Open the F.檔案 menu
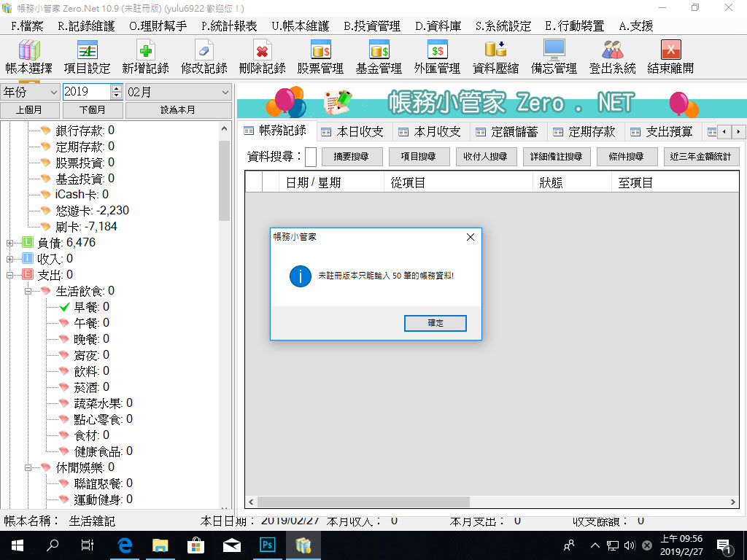Screen dimensions: 747x560 pyautogui.click(x=27, y=26)
